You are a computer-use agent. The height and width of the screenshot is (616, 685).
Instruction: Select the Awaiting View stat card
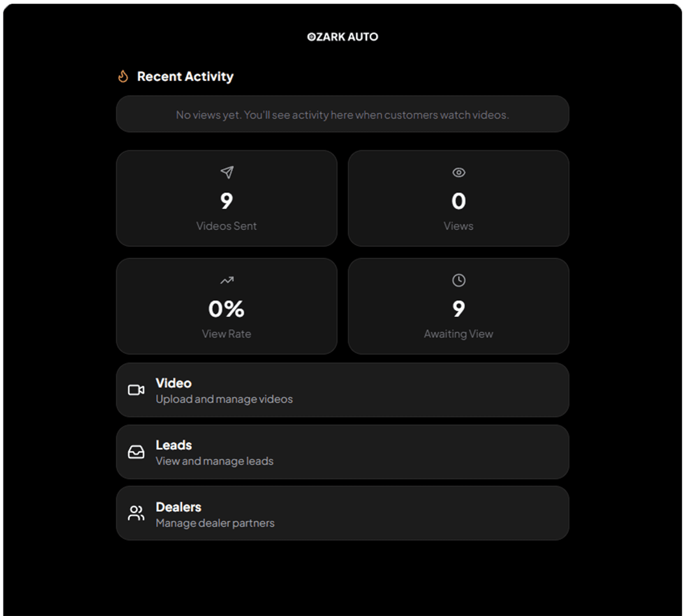coord(458,306)
